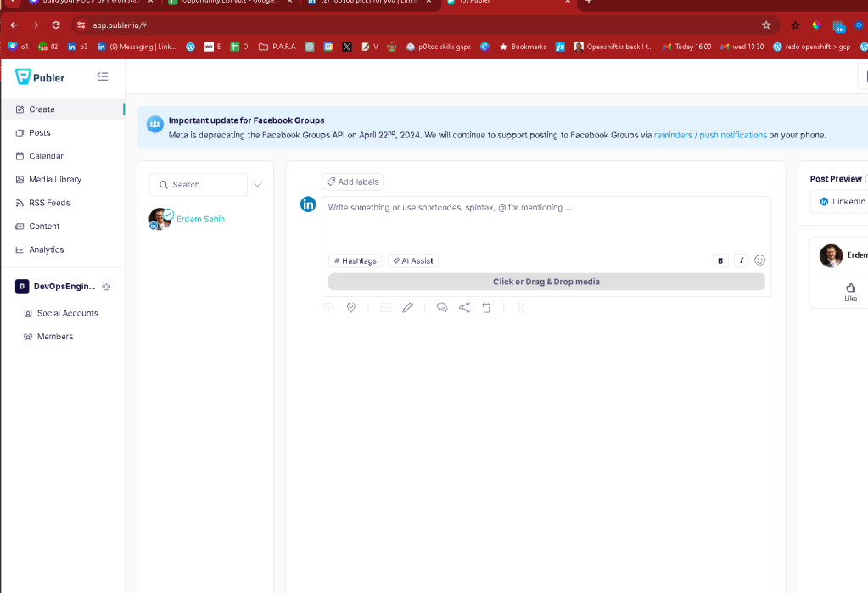Click the trash delete icon

pyautogui.click(x=486, y=307)
